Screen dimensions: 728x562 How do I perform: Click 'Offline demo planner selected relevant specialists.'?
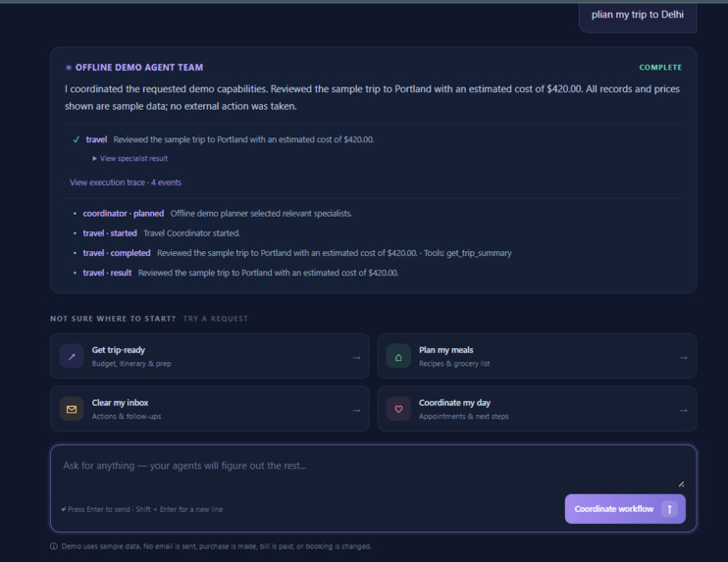(x=261, y=214)
